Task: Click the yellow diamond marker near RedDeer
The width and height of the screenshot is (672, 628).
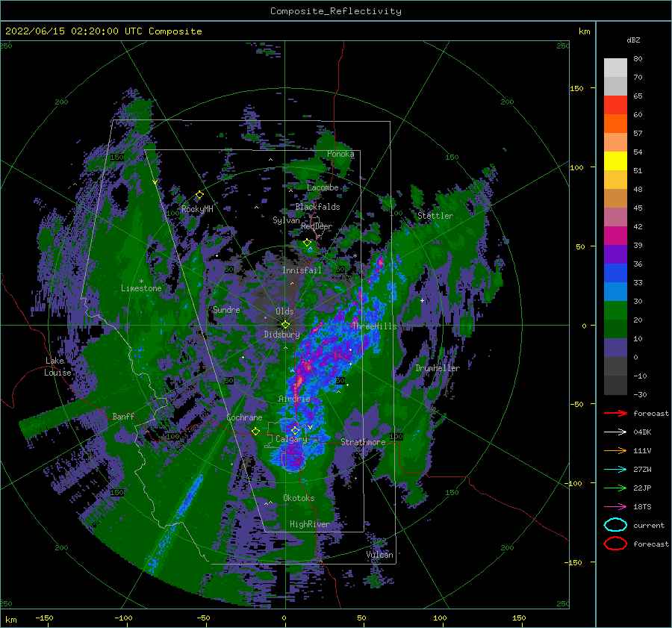Action: (307, 243)
